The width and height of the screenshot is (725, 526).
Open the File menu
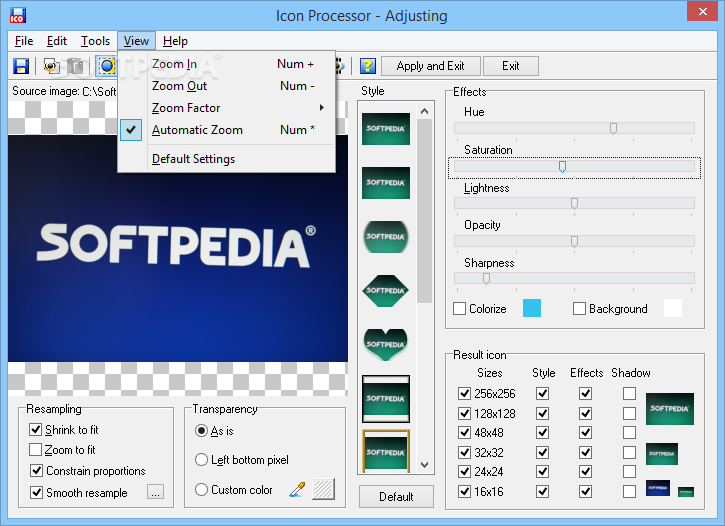point(24,41)
